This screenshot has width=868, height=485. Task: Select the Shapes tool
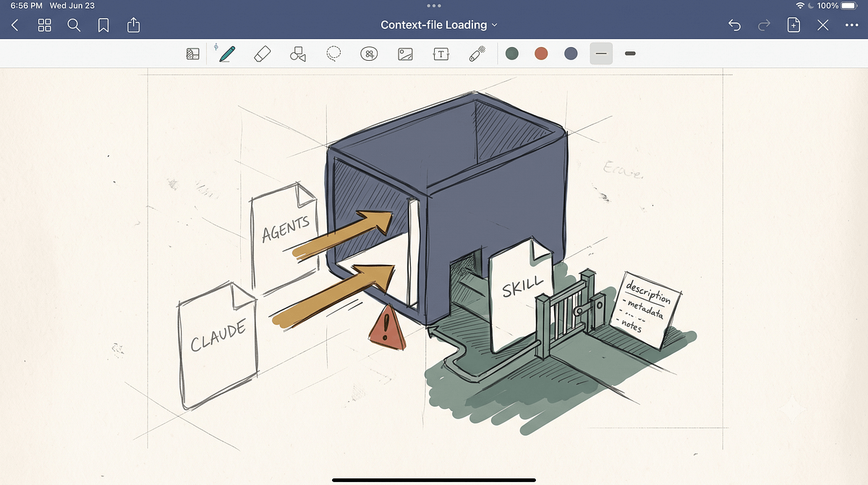(x=297, y=54)
